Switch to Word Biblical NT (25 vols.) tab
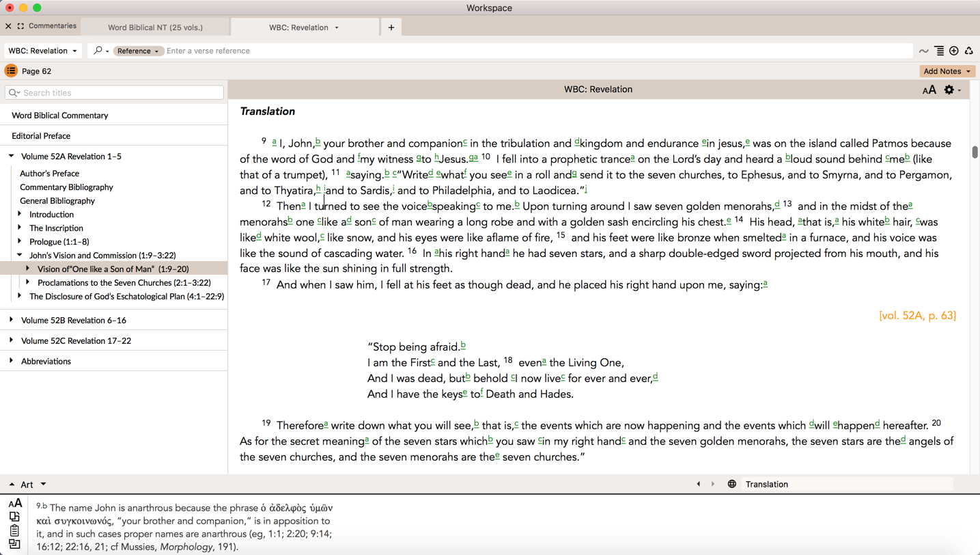 click(155, 27)
